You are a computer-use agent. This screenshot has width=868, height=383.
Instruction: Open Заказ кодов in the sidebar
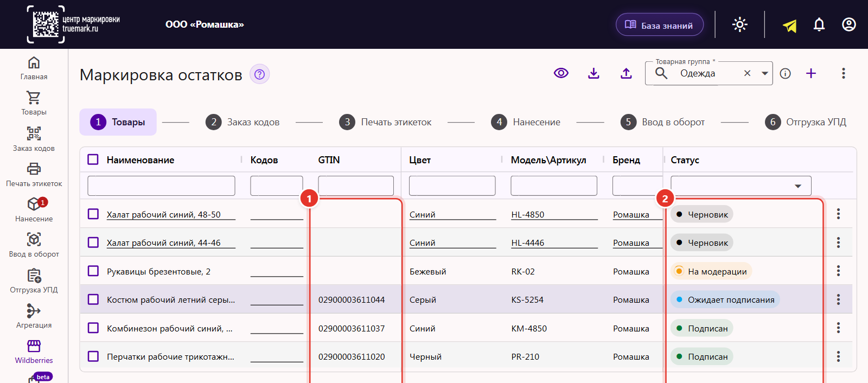[34, 139]
